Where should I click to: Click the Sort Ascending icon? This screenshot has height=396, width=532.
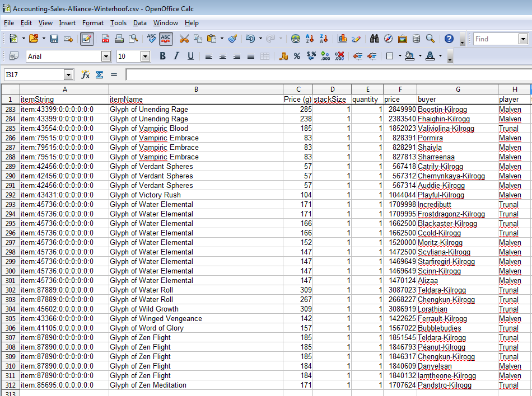tap(310, 39)
